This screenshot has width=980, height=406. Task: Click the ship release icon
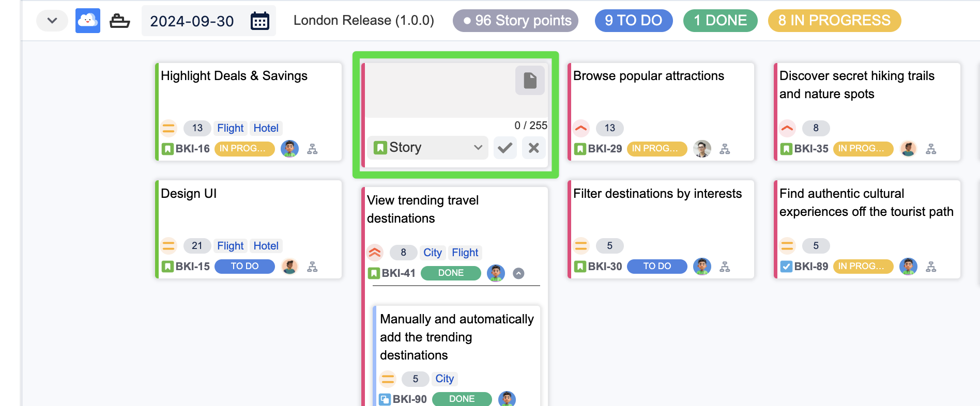click(x=120, y=21)
